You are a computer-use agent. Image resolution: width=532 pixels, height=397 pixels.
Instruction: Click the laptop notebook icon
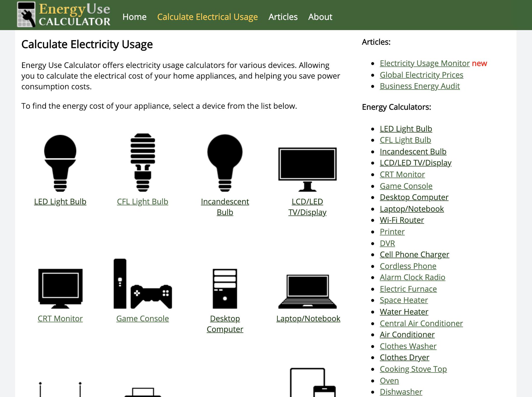click(x=307, y=291)
